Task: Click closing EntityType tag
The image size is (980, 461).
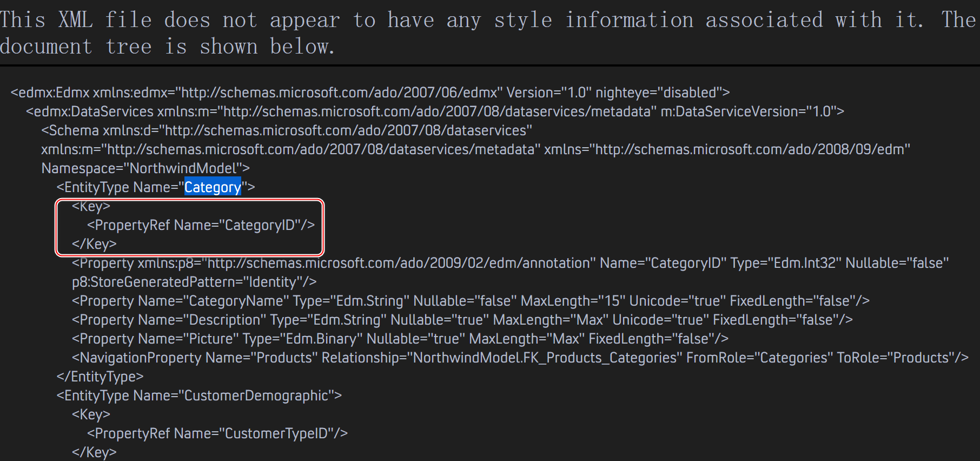Action: point(100,377)
